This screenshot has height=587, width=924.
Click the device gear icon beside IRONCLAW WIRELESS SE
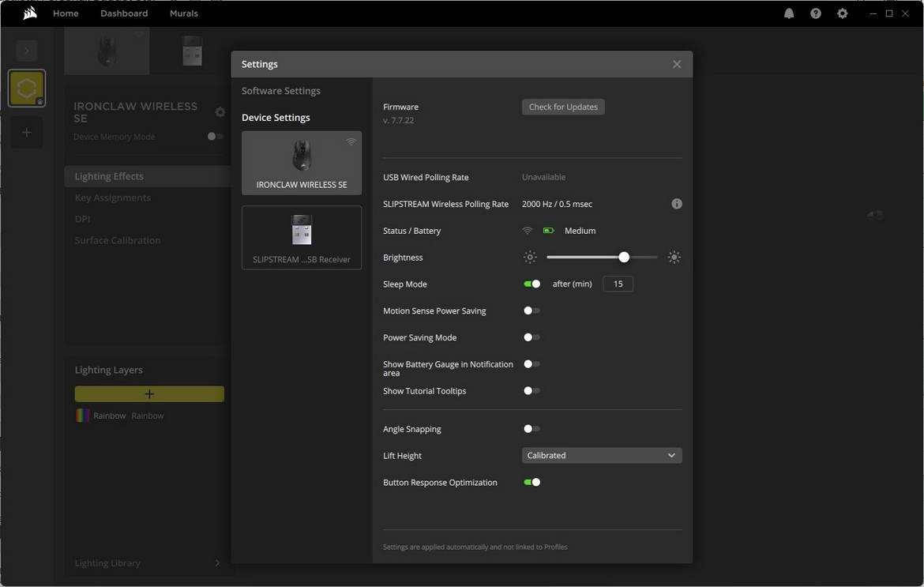point(220,112)
